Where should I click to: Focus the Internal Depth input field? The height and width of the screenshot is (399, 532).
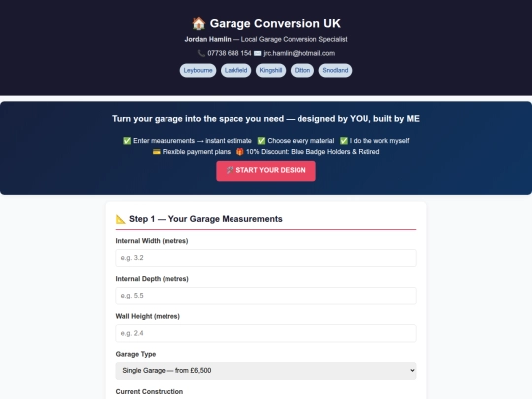266,296
